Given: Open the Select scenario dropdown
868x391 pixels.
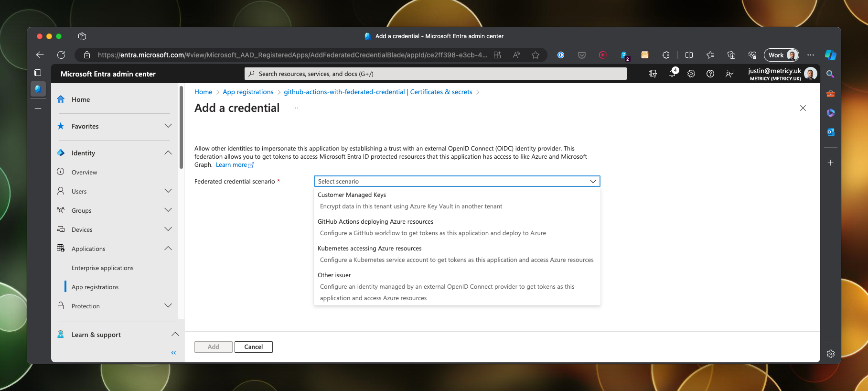Looking at the screenshot, I should coord(457,181).
